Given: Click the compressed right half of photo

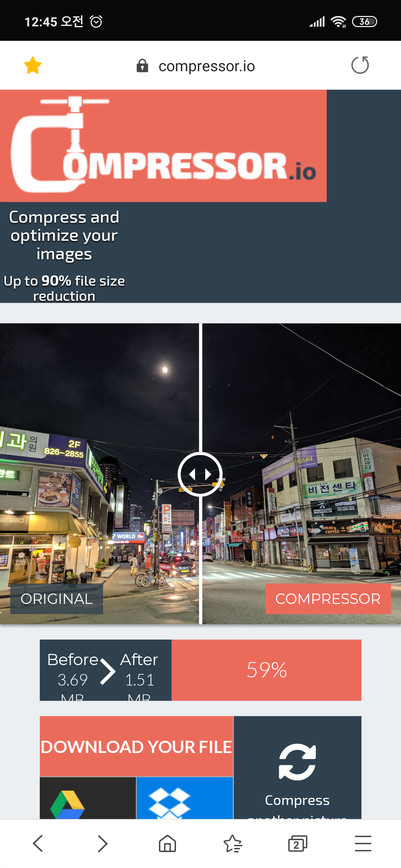Looking at the screenshot, I should (301, 474).
